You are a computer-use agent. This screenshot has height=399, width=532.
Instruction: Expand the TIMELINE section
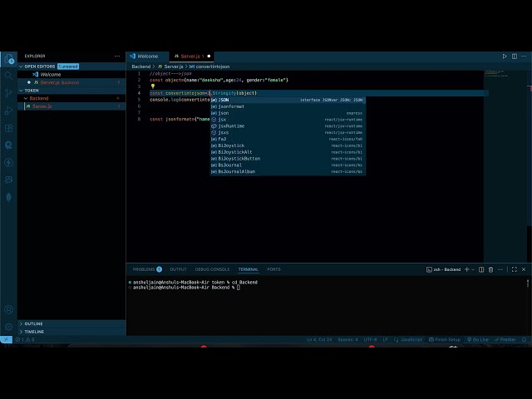(x=71, y=332)
